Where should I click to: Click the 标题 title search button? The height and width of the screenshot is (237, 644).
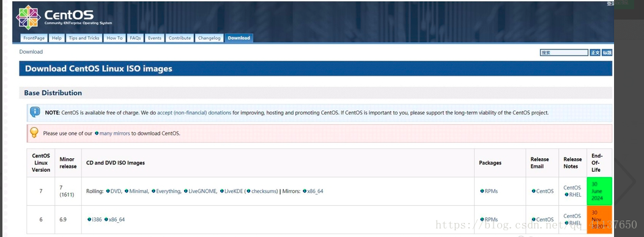point(607,53)
